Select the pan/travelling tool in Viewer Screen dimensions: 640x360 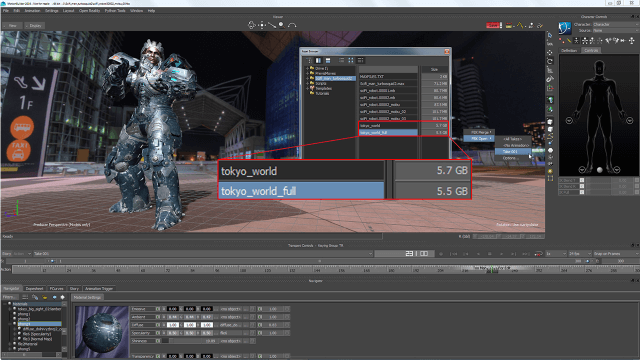[262, 25]
